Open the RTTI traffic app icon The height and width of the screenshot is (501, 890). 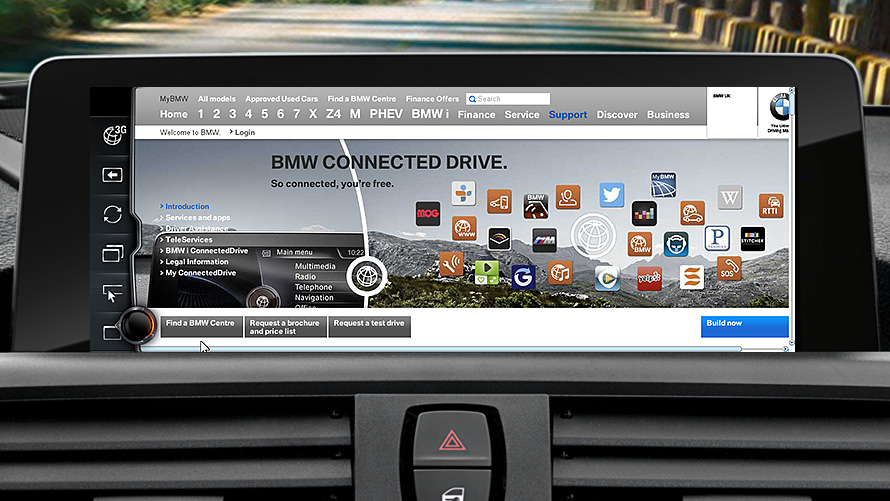coord(771,205)
